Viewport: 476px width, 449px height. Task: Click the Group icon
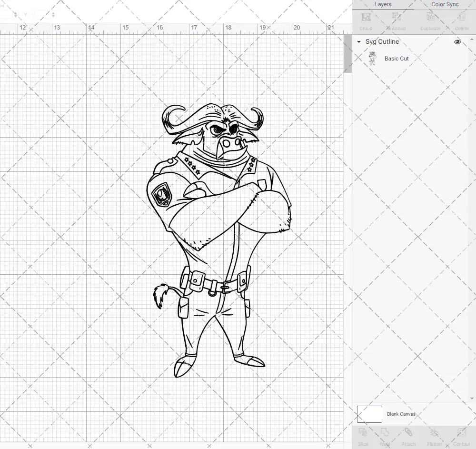coord(366,21)
